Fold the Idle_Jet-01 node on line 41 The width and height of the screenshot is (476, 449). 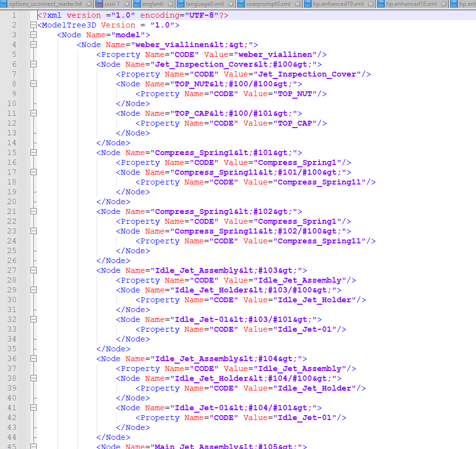click(x=33, y=408)
